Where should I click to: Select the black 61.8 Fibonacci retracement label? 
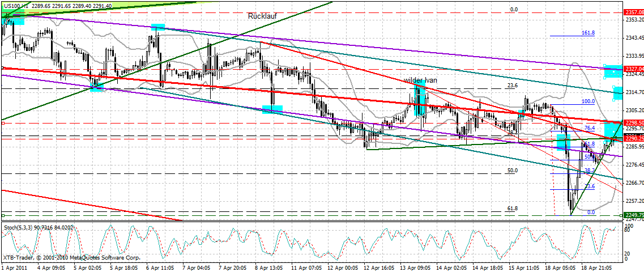pyautogui.click(x=513, y=209)
